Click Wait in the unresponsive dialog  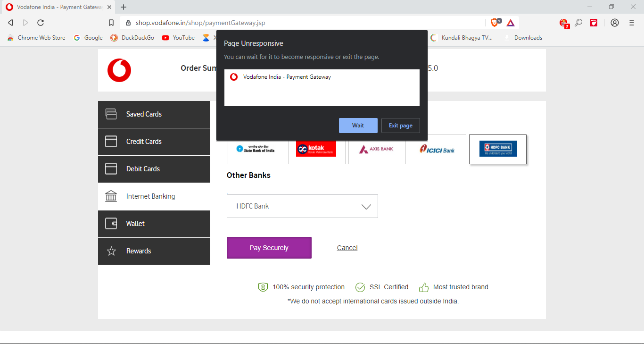(x=358, y=126)
